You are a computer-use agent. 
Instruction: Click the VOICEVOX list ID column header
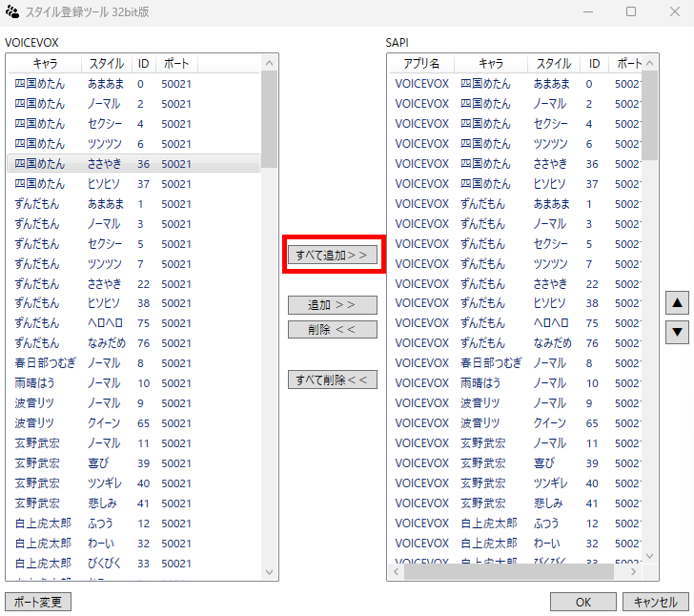[143, 64]
